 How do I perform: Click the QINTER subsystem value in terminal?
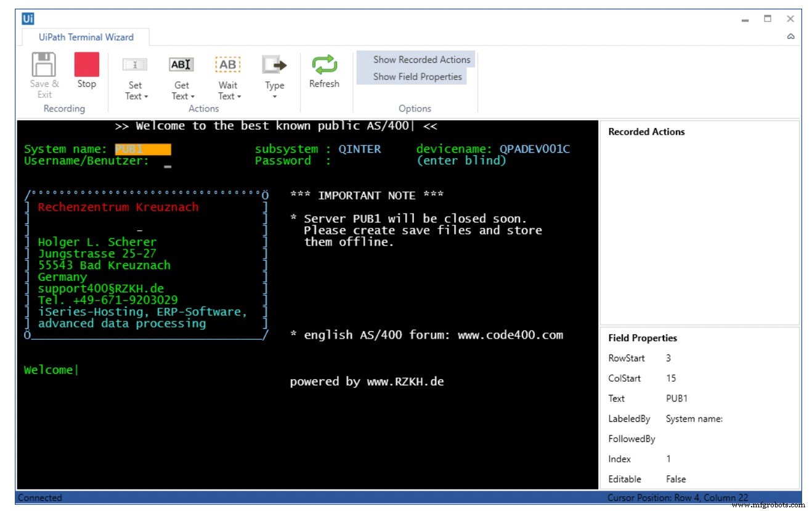click(x=359, y=149)
